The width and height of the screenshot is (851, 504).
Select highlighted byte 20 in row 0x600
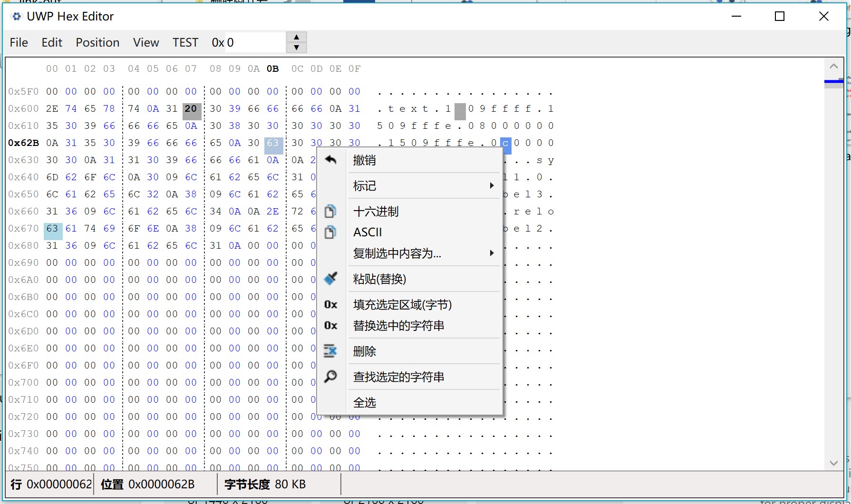191,111
